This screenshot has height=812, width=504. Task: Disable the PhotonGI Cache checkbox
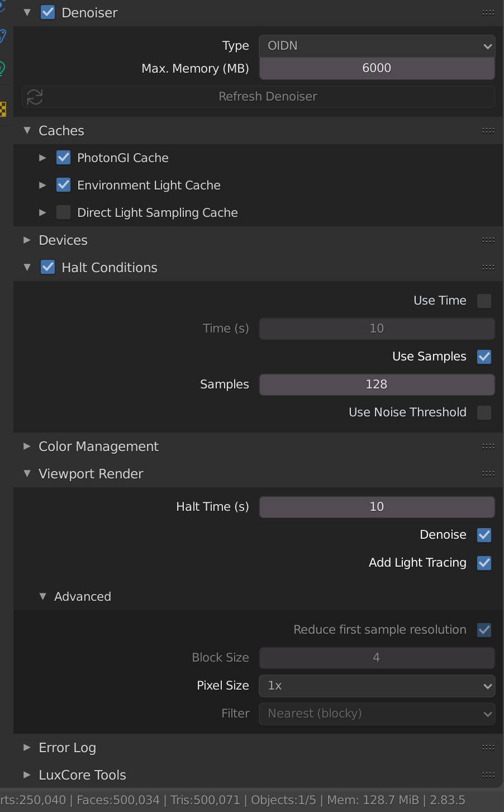[64, 158]
